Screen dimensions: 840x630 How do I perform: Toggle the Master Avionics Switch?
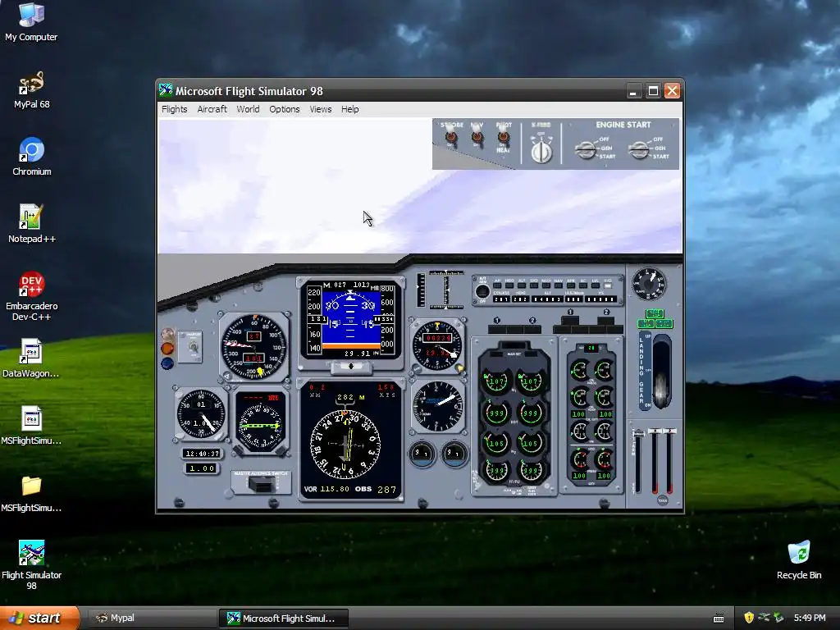pos(261,485)
